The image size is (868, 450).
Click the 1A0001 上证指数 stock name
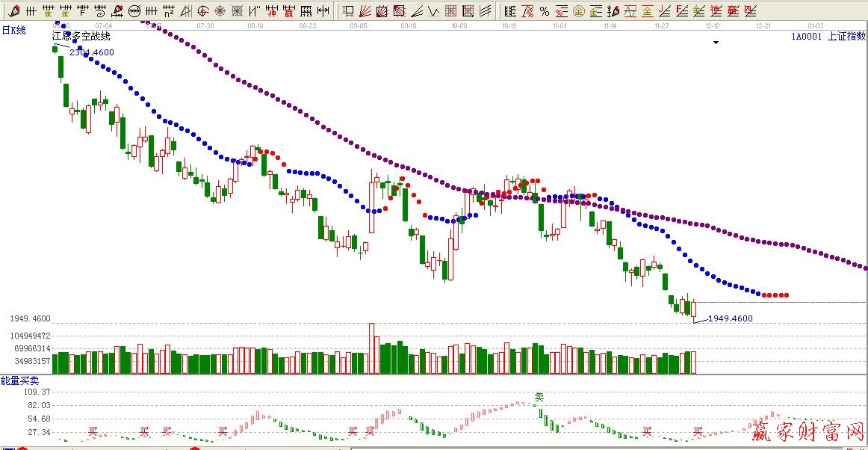(829, 36)
